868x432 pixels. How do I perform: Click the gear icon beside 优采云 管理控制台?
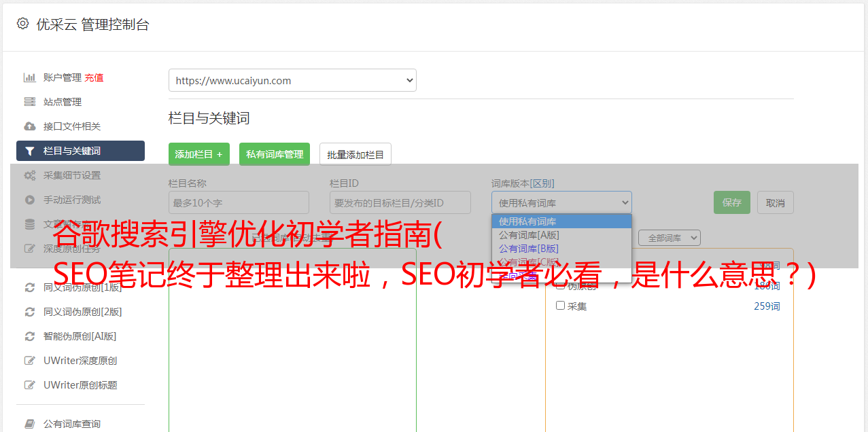[23, 24]
